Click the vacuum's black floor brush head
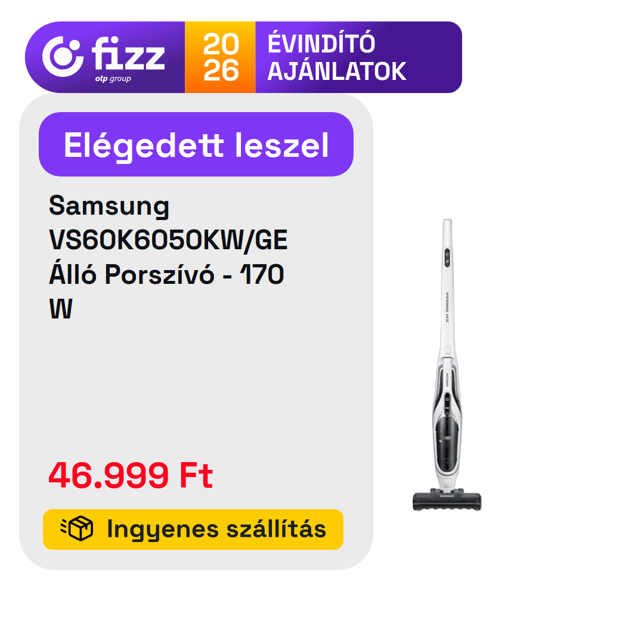This screenshot has height=644, width=644. coord(447,500)
